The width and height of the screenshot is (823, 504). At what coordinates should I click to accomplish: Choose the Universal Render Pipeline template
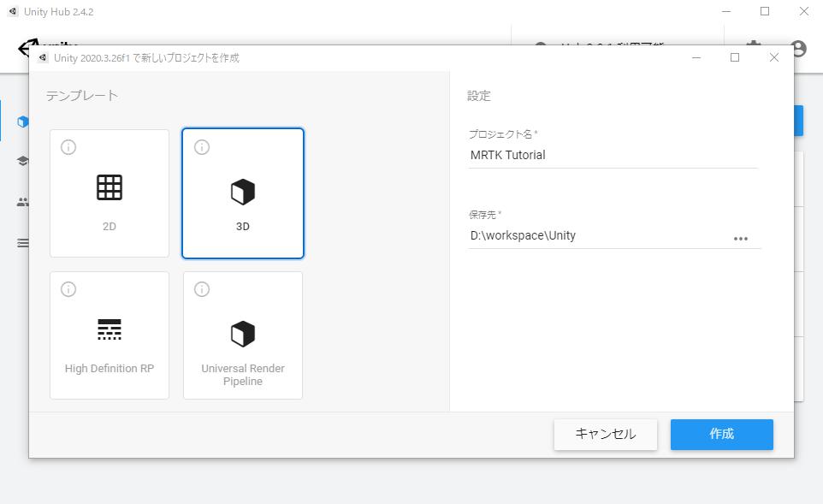[x=242, y=335]
